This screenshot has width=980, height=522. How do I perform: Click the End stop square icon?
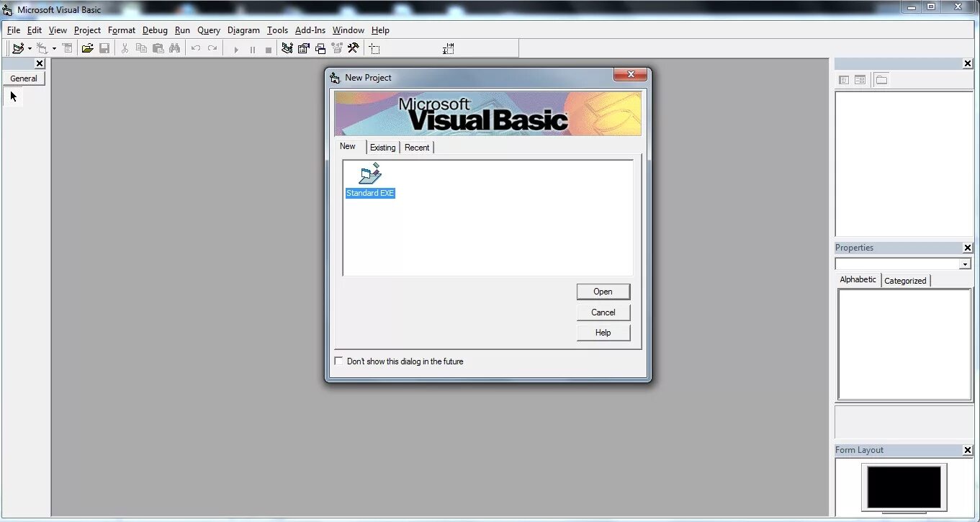click(x=269, y=49)
